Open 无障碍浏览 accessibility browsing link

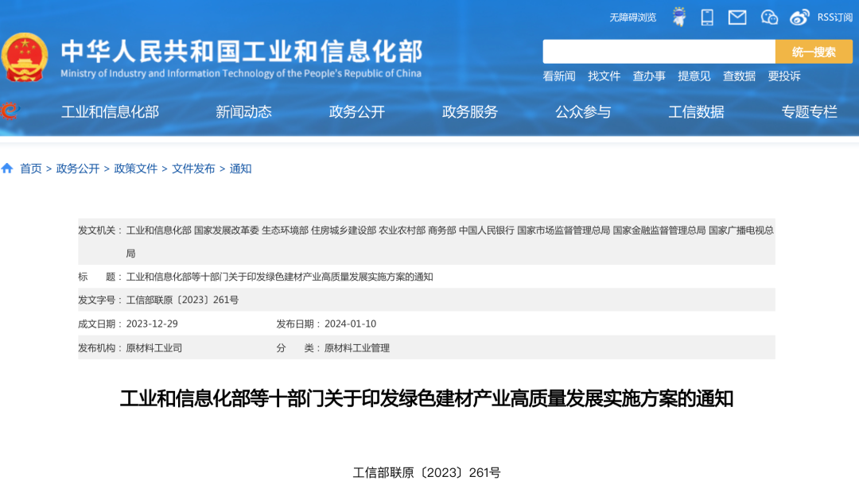pyautogui.click(x=633, y=17)
